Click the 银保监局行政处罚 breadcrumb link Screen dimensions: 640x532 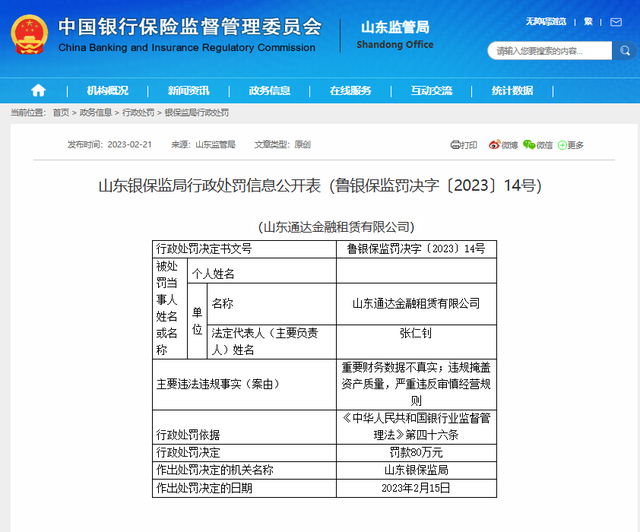point(197,113)
